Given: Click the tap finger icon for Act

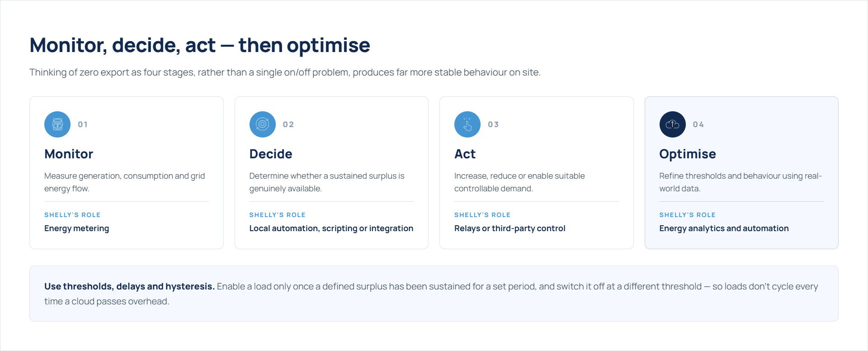Looking at the screenshot, I should [467, 124].
